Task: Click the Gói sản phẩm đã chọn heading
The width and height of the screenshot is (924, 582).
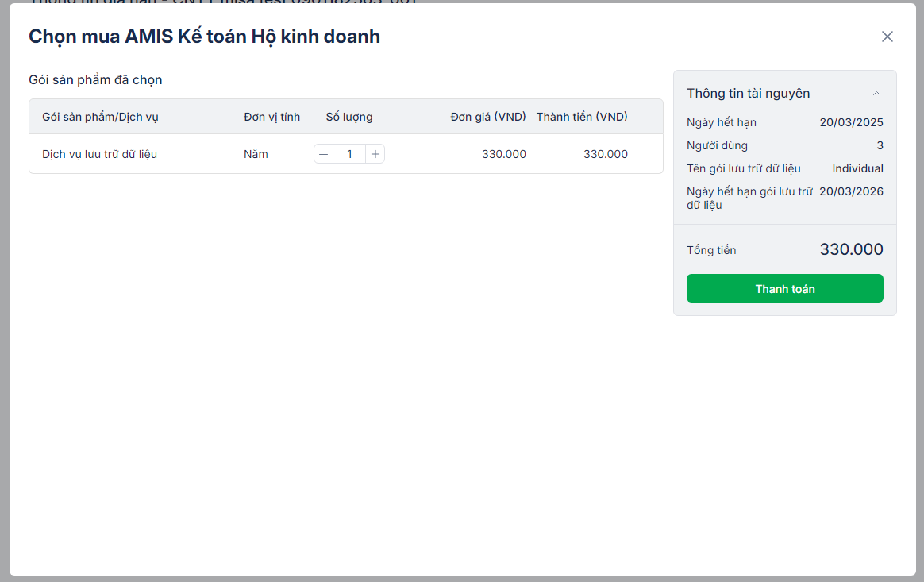Action: point(95,79)
